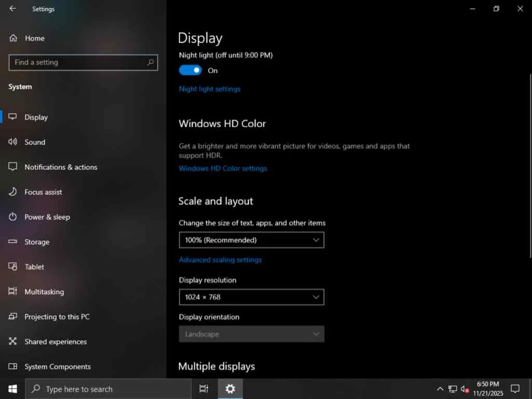This screenshot has height=399, width=532.
Task: Click the Display monitor icon in sidebar
Action: (12, 117)
